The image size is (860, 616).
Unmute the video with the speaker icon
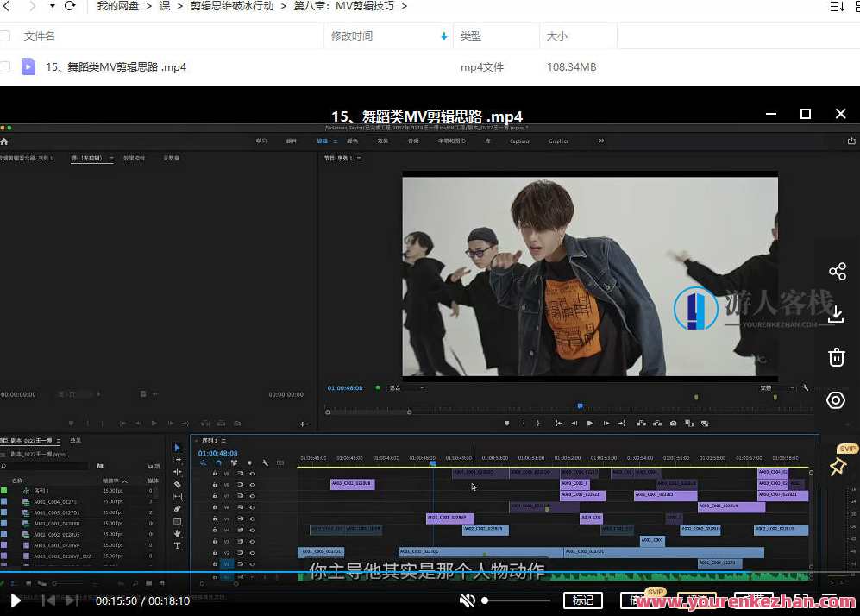coord(468,600)
